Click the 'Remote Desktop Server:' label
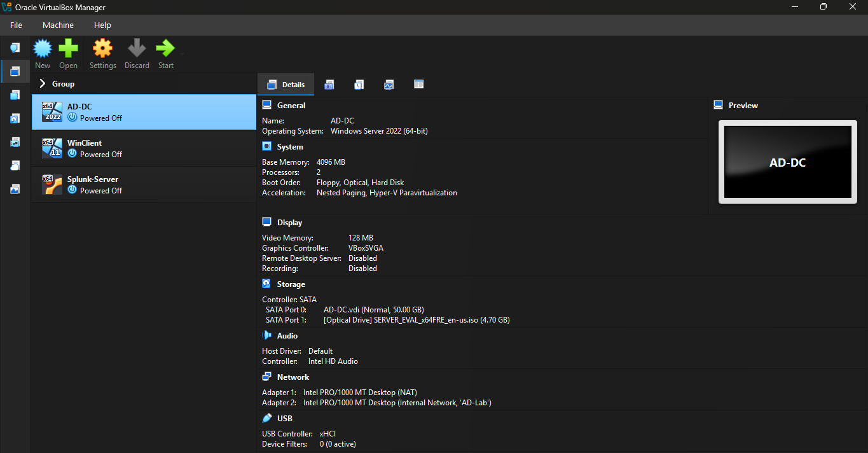 pyautogui.click(x=302, y=258)
